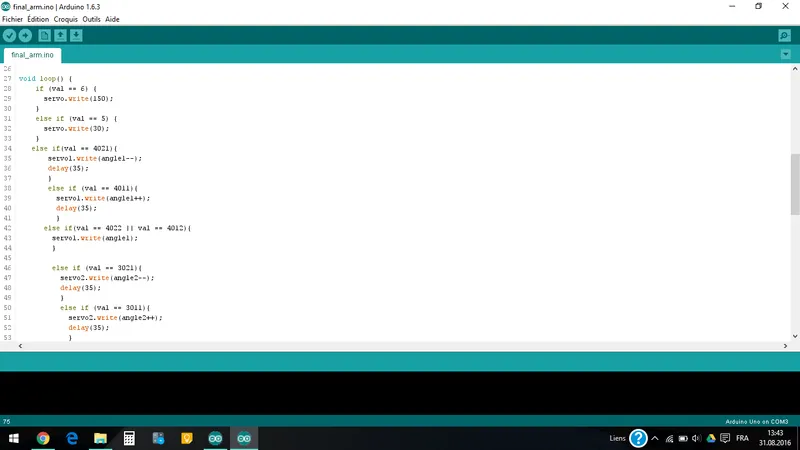Click the vertical scrollbar of the editor
This screenshot has height=450, width=800.
coord(795,185)
